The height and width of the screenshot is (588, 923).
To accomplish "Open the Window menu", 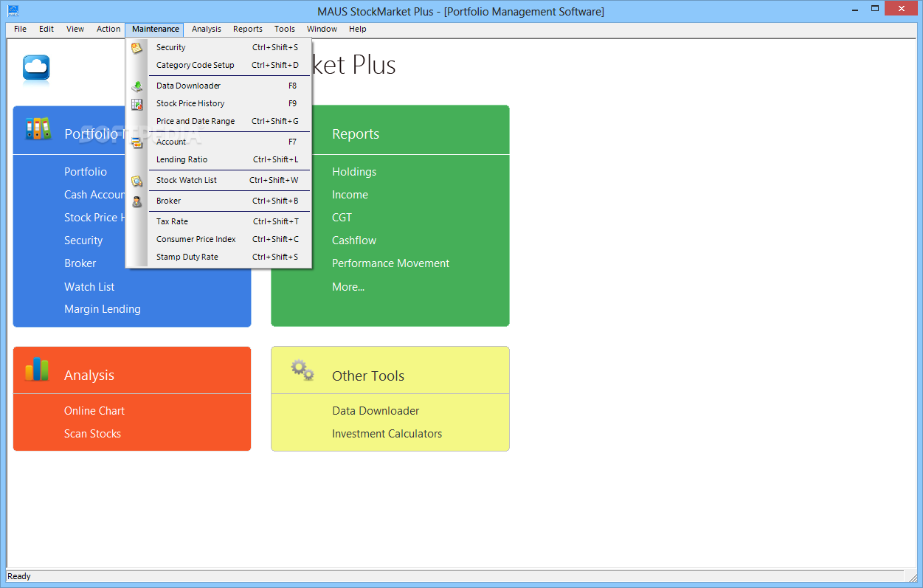I will tap(322, 30).
